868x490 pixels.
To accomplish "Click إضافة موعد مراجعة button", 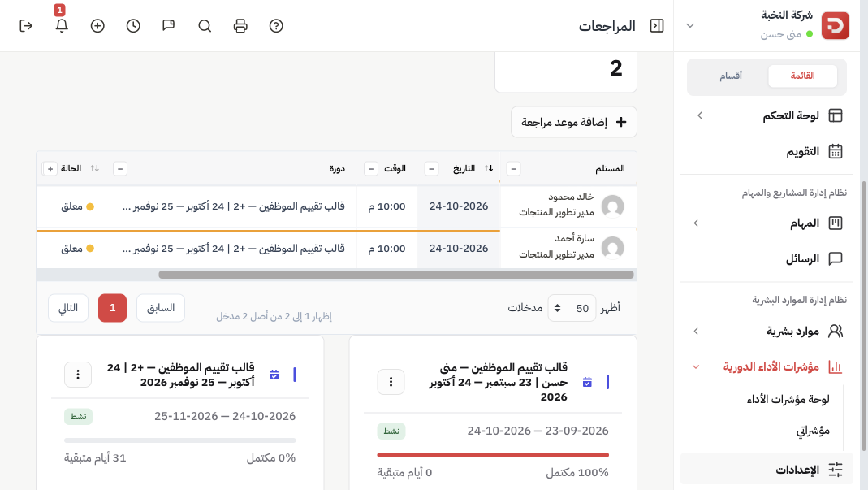I will [x=574, y=122].
